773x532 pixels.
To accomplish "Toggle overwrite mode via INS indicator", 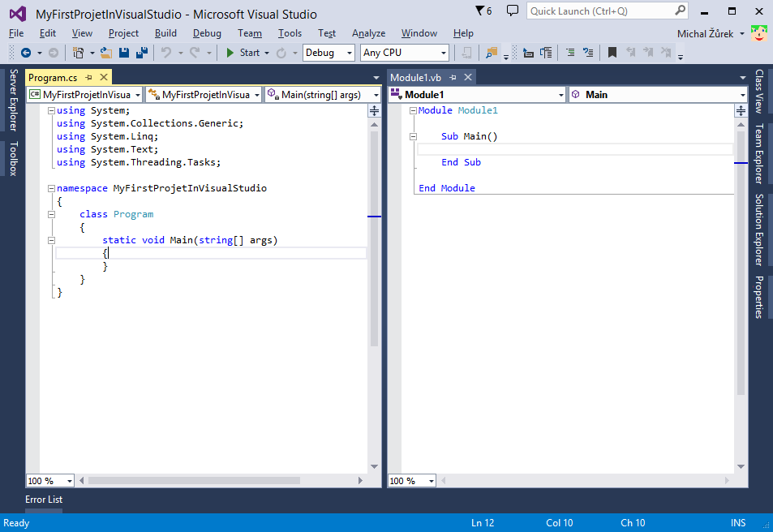I will point(738,522).
